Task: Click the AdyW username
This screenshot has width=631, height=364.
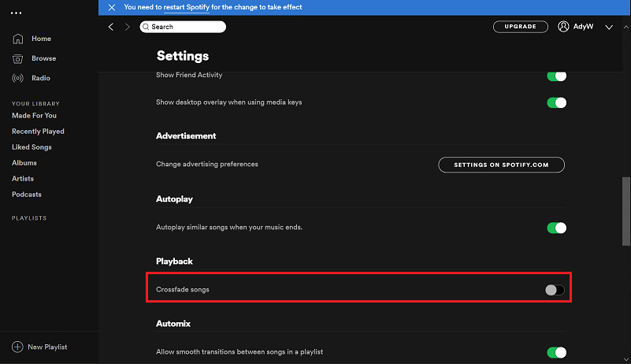Action: pyautogui.click(x=583, y=27)
